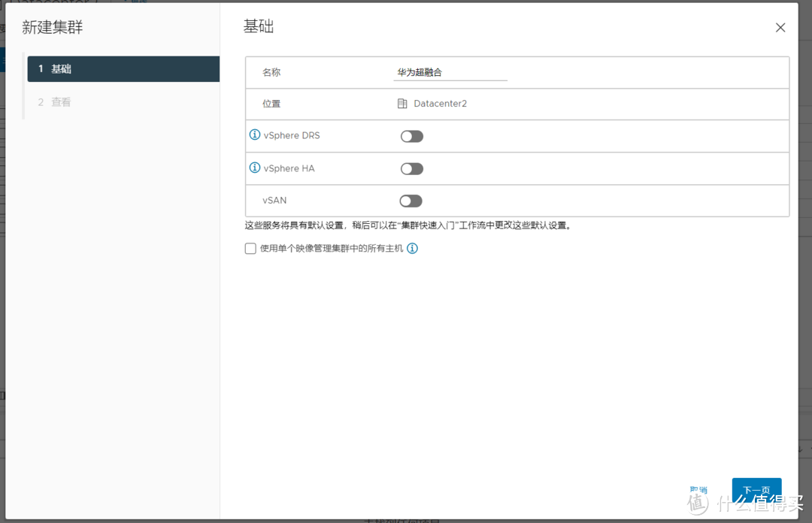Click the info icon after the single image checkbox
812x523 pixels.
pyautogui.click(x=412, y=248)
